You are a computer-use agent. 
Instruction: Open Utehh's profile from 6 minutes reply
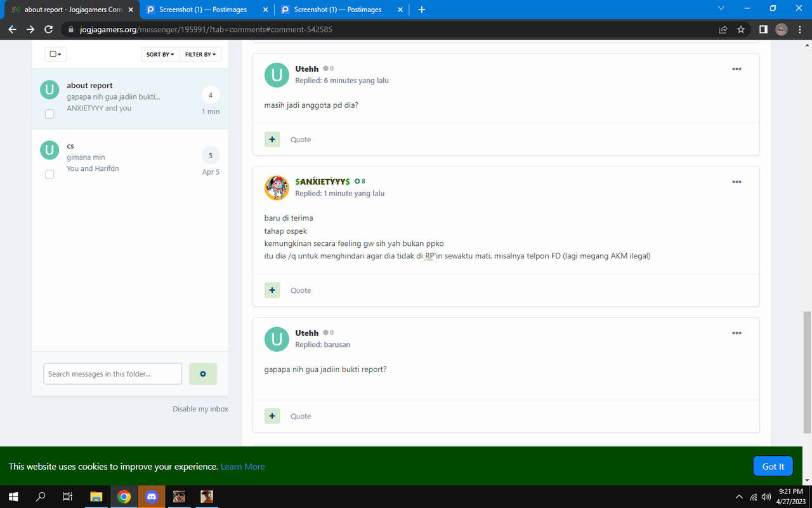click(307, 69)
